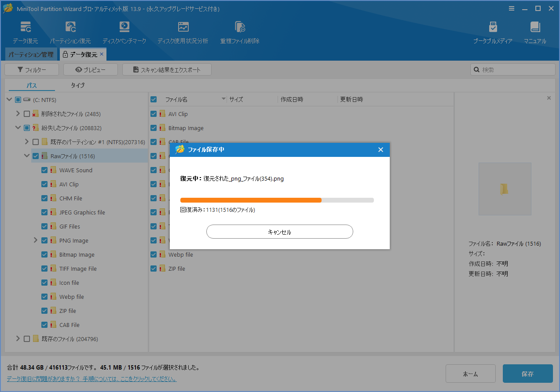Click the ホーム button

click(x=471, y=374)
